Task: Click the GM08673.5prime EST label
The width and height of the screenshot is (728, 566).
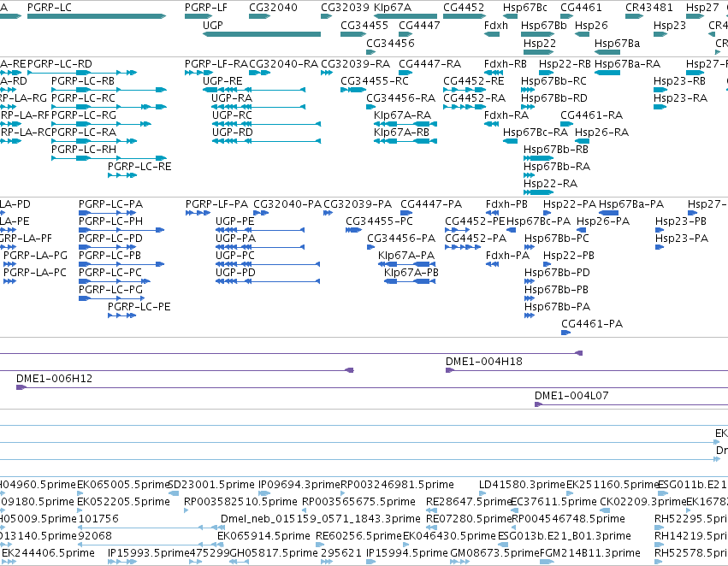Action: coord(495,553)
